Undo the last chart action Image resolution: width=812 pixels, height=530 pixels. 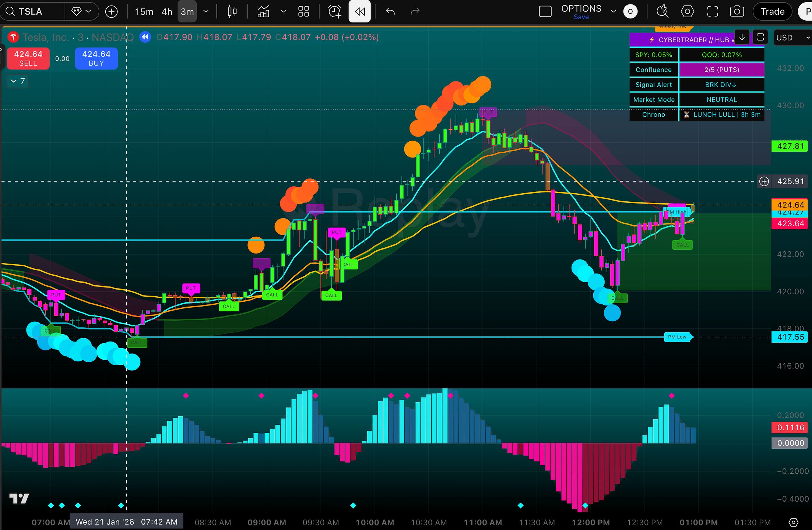point(390,12)
